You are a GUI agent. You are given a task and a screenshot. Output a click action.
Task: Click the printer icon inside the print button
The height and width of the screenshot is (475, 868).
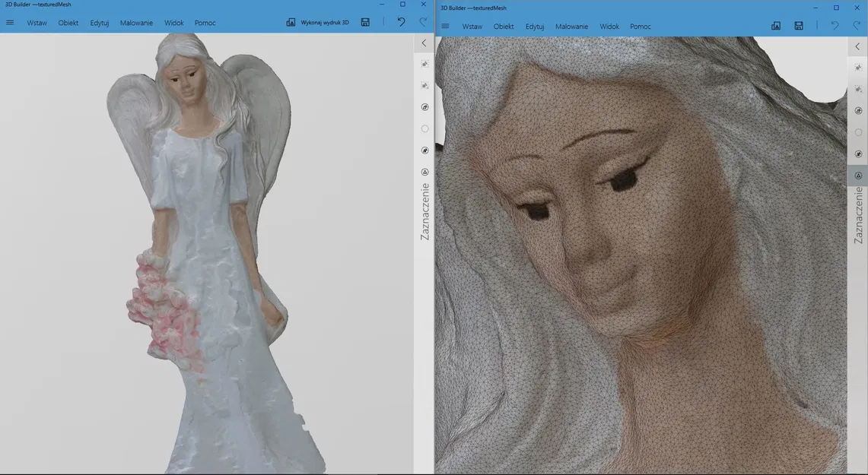290,21
